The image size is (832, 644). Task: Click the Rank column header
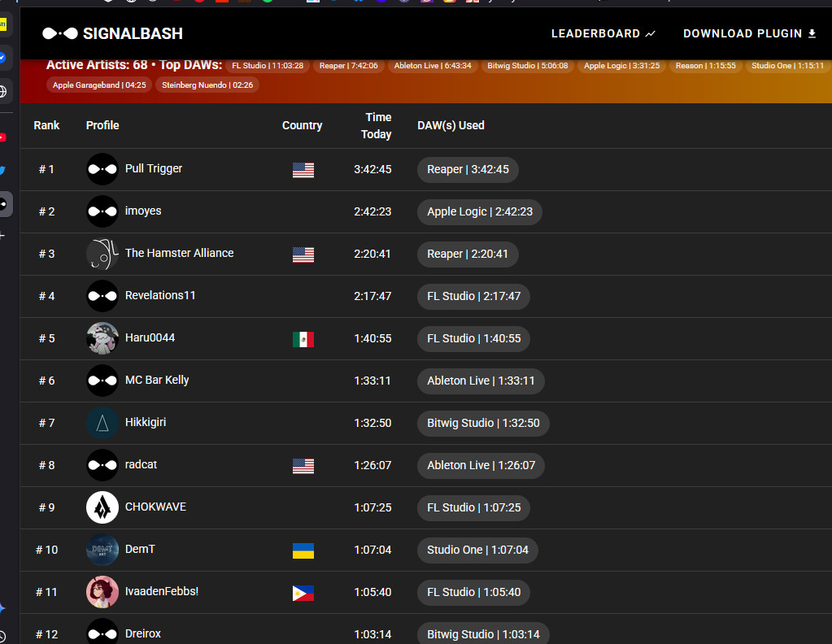tap(46, 125)
